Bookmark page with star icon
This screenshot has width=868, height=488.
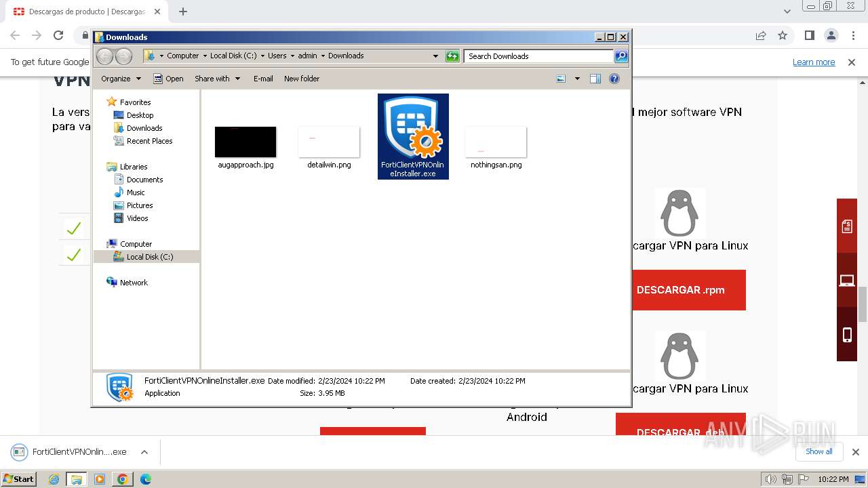coord(783,36)
